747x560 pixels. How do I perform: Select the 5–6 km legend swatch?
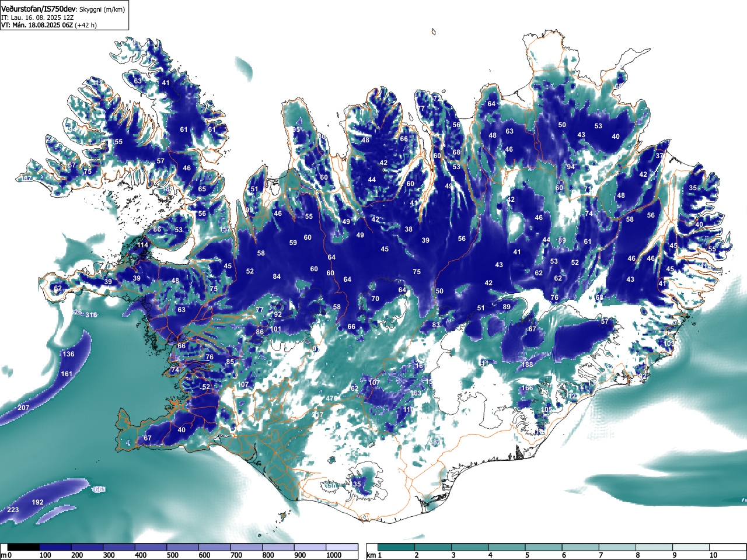[545, 547]
